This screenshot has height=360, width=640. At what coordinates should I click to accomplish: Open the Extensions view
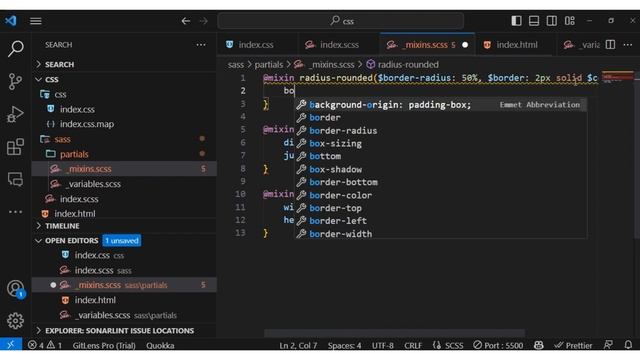16,147
